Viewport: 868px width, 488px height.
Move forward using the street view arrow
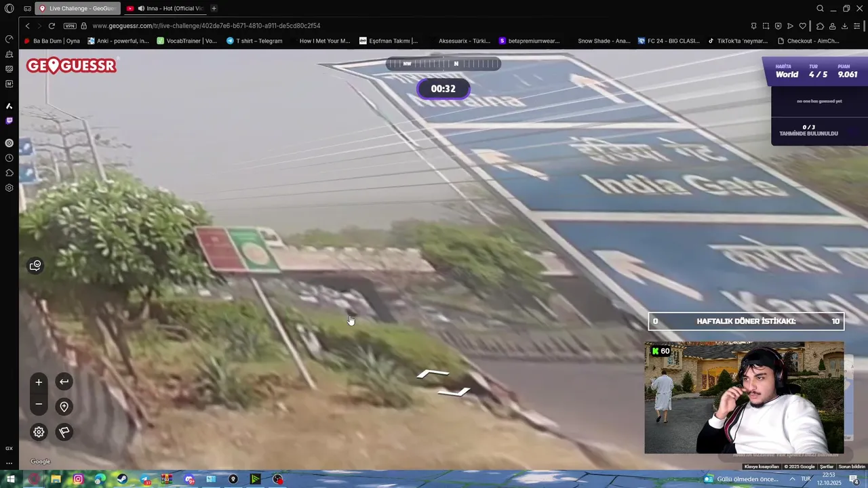[x=433, y=373]
